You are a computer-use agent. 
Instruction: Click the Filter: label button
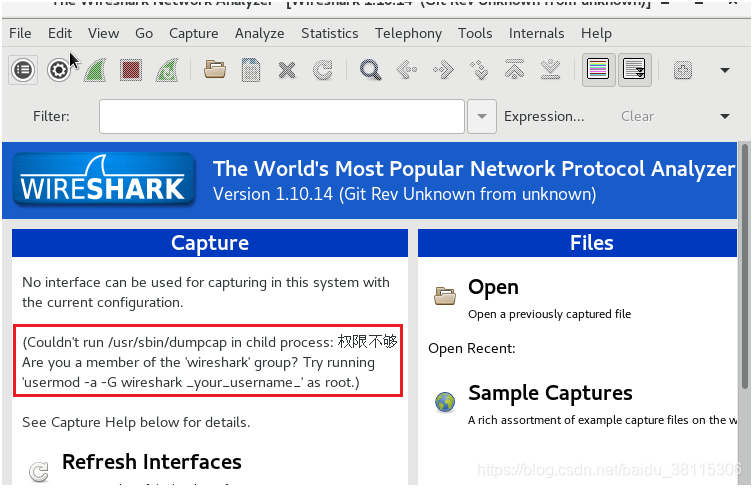click(51, 116)
